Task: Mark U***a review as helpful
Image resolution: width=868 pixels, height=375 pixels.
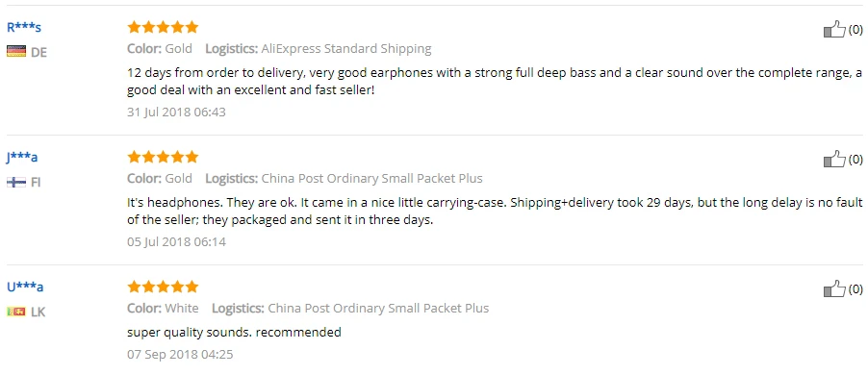Action: point(834,288)
